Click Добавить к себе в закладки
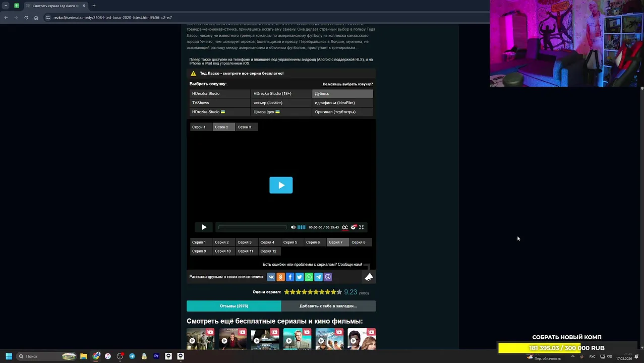Screen dimensions: 644x363 pos(328,306)
